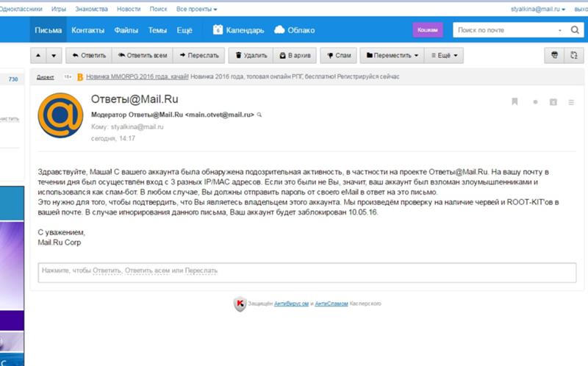
Task: Open the Письма tab
Action: 48,30
